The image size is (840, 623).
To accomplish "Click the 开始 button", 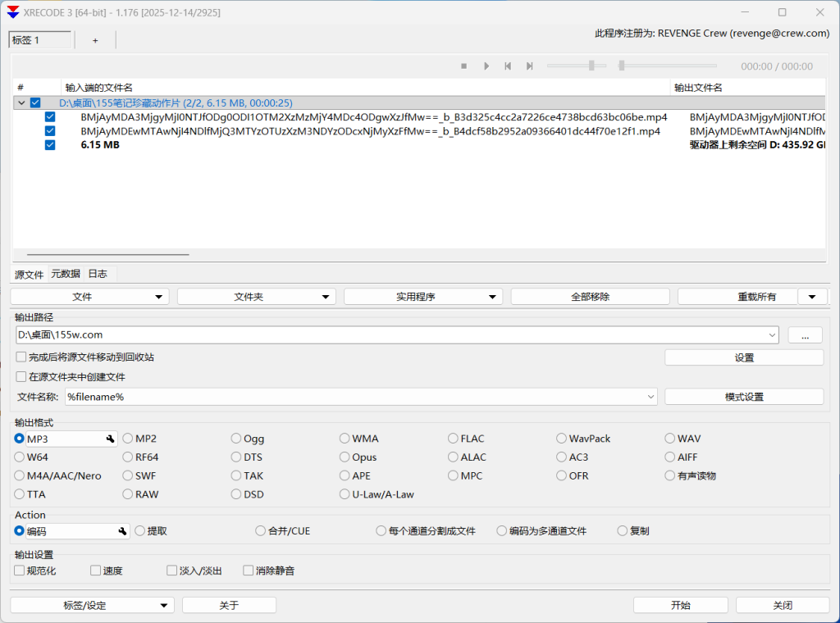I will point(680,605).
